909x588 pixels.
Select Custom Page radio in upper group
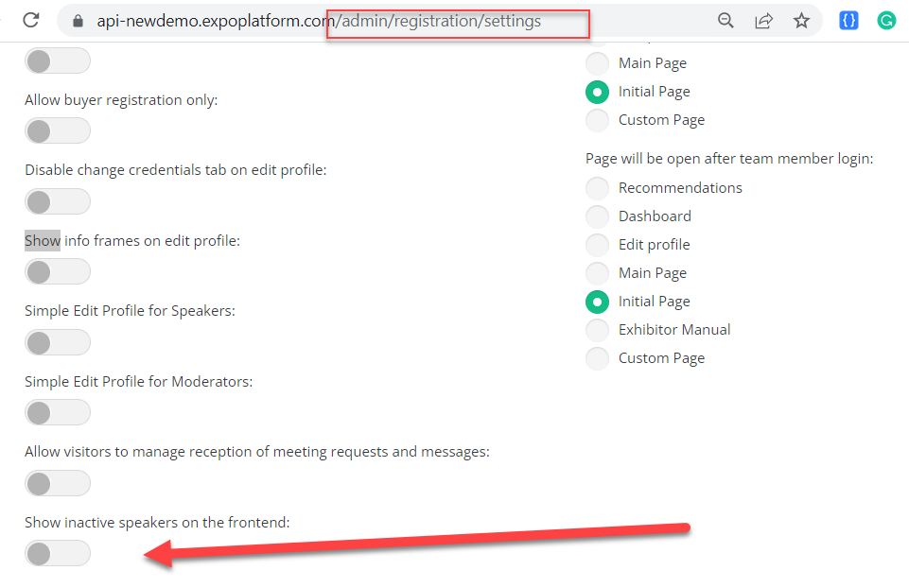coord(597,120)
